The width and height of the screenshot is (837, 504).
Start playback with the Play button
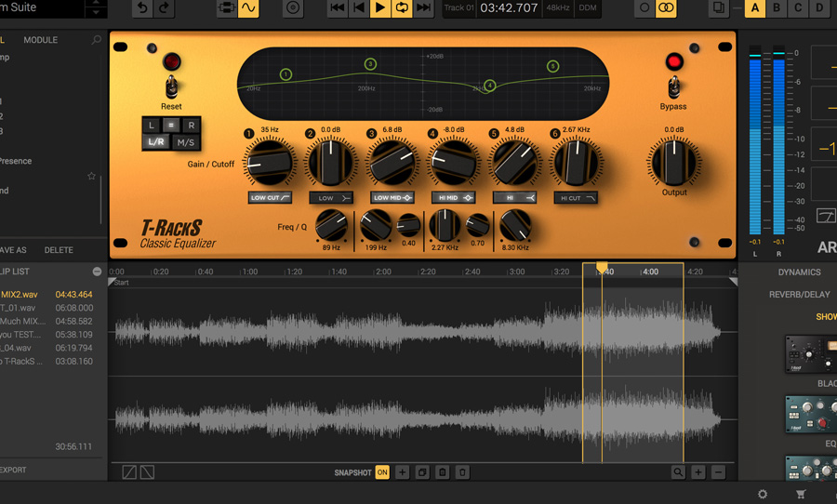380,8
